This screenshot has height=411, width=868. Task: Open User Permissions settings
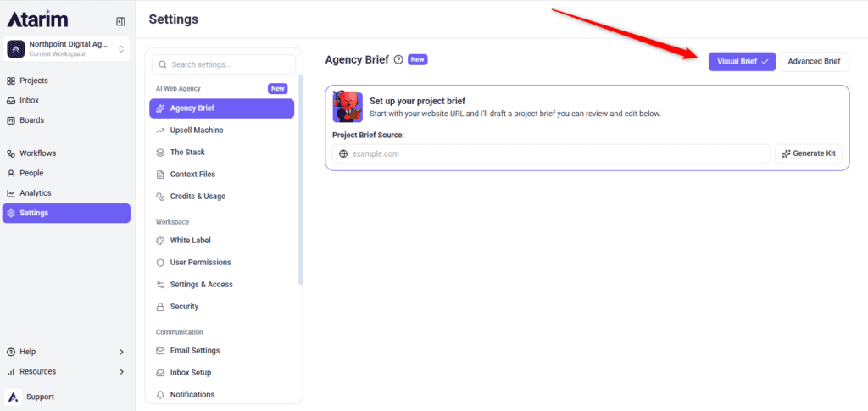click(x=221, y=262)
